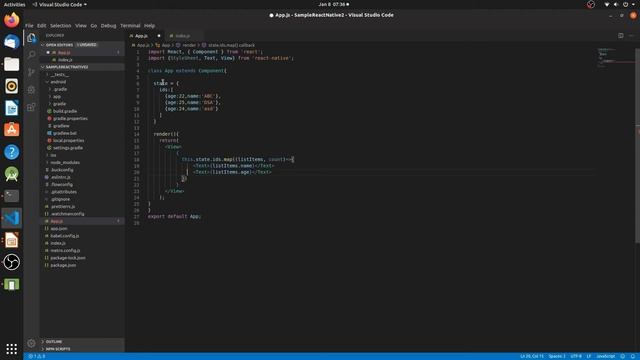
Task: Click the Split Editor icon
Action: point(620,36)
